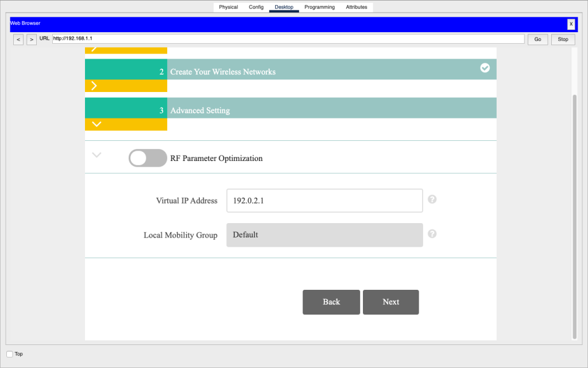
Task: Click the Next button in the wizard
Action: [390, 302]
